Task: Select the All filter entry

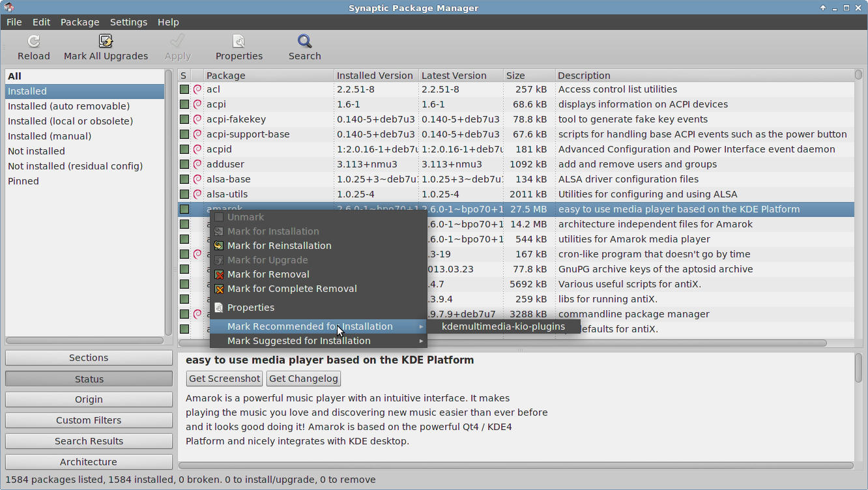Action: click(85, 76)
